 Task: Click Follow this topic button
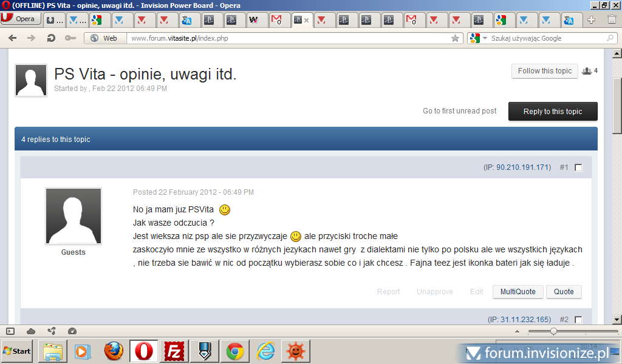(544, 71)
